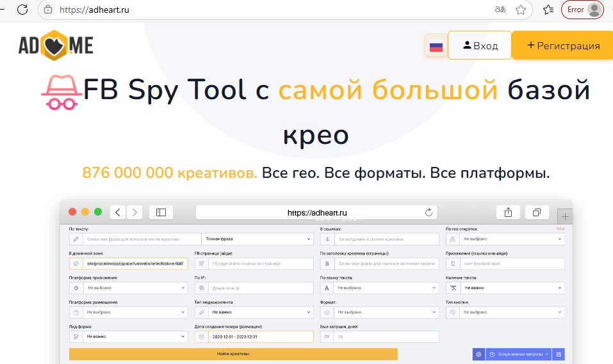Click the date range field 2020-12-01 - 2020-12-31
Viewport: 613px width, 364px height.
pos(261,336)
